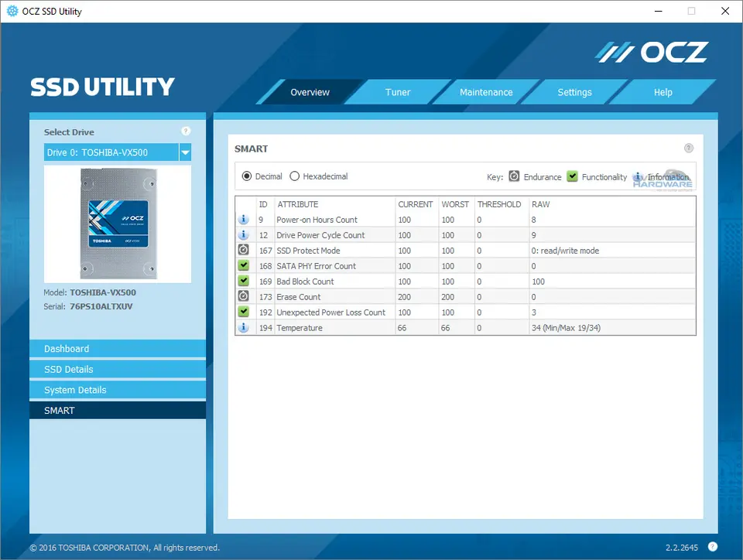This screenshot has width=743, height=560.
Task: Click the green check icon for SATA PHY Error Count
Action: coord(244,265)
